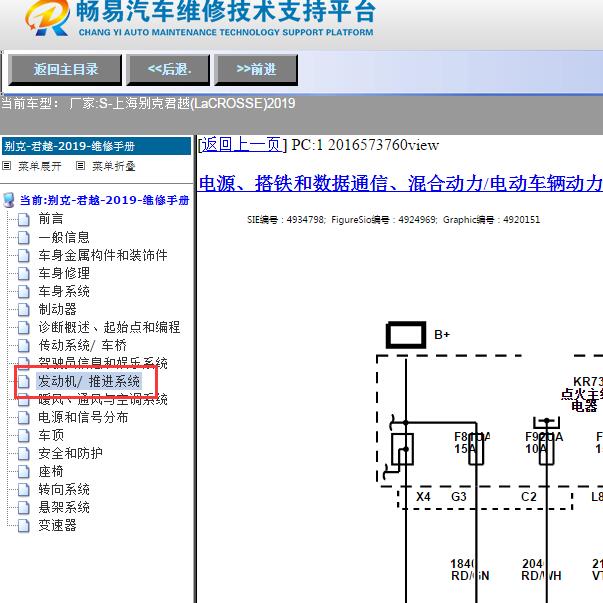603x603 pixels.
Task: Click the page icon beside 前言
Action: point(24,220)
